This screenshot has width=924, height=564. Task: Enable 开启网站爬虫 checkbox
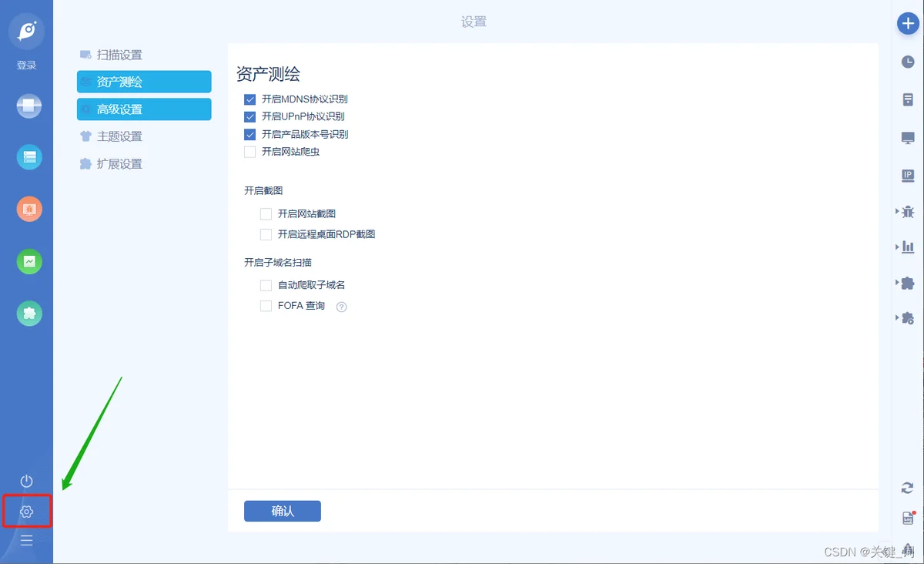(249, 152)
